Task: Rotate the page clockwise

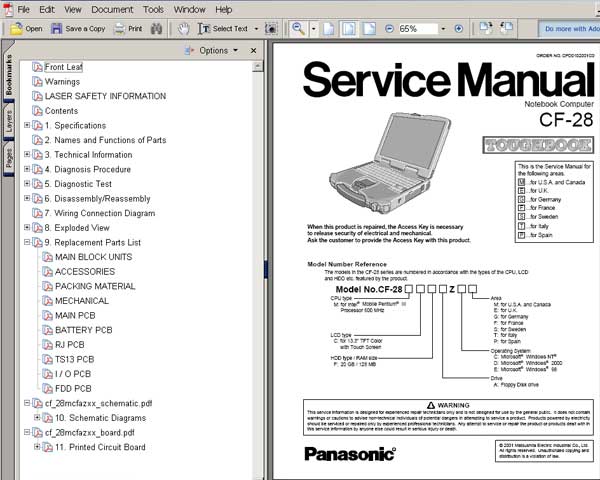Action: [x=486, y=28]
